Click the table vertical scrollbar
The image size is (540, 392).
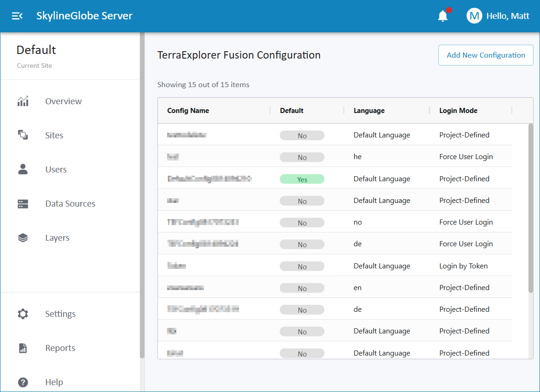coord(530,208)
